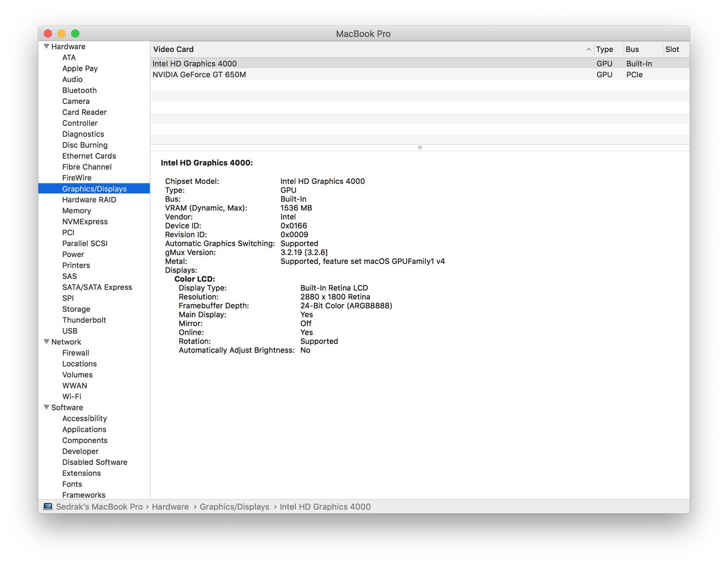
Task: Open ATA in the sidebar
Action: pyautogui.click(x=69, y=57)
